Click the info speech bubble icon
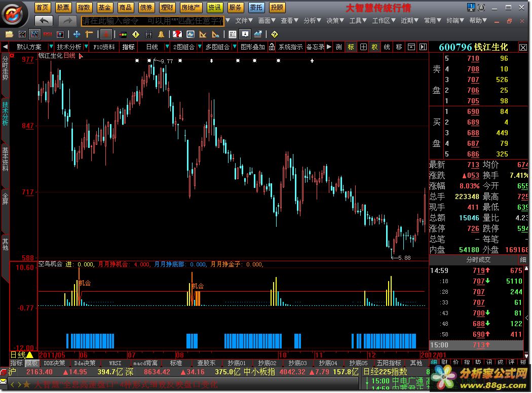Screen dimensions: 532x393 pos(245,34)
